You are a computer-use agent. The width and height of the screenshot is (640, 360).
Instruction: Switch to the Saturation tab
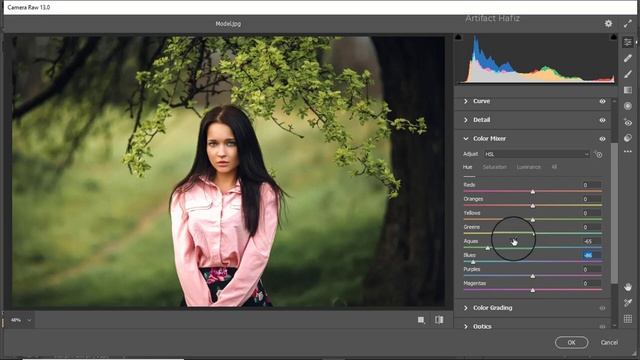495,167
